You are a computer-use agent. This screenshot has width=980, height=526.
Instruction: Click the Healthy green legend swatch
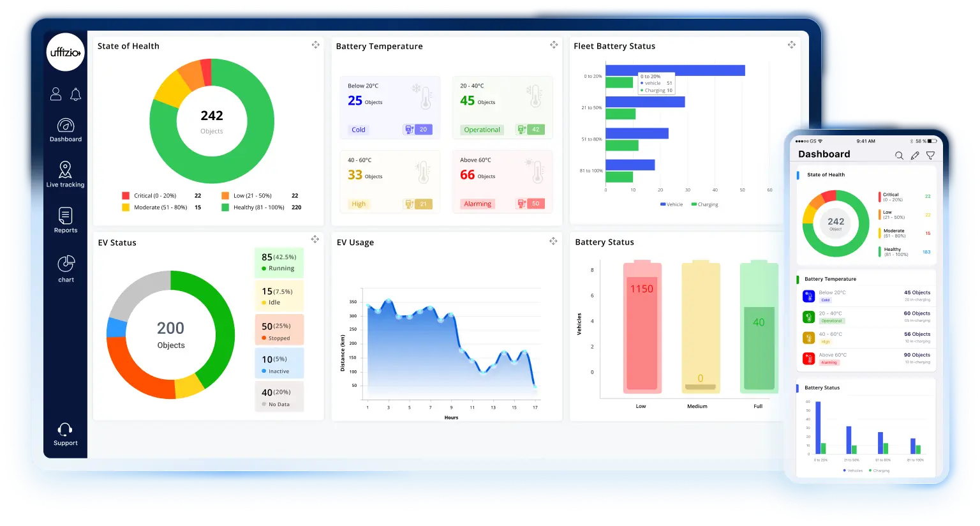[225, 207]
